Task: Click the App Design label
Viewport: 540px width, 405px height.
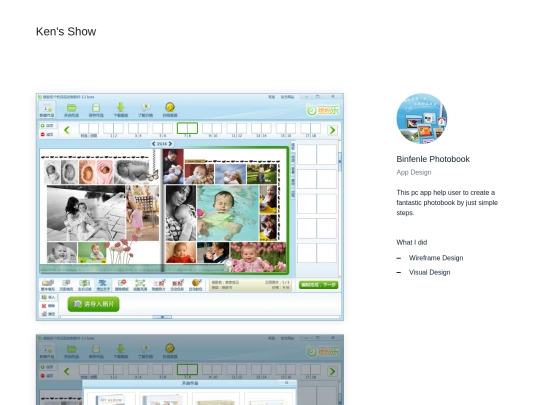Action: pyautogui.click(x=414, y=172)
